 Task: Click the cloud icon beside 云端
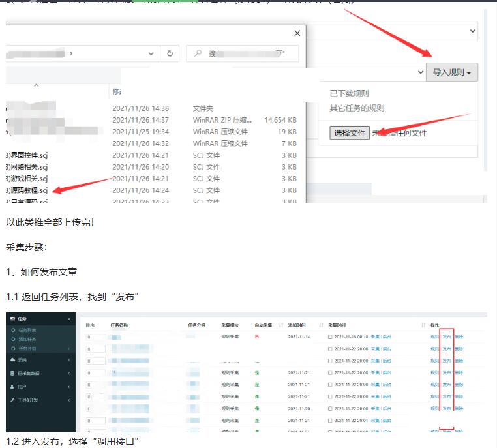(x=12, y=359)
